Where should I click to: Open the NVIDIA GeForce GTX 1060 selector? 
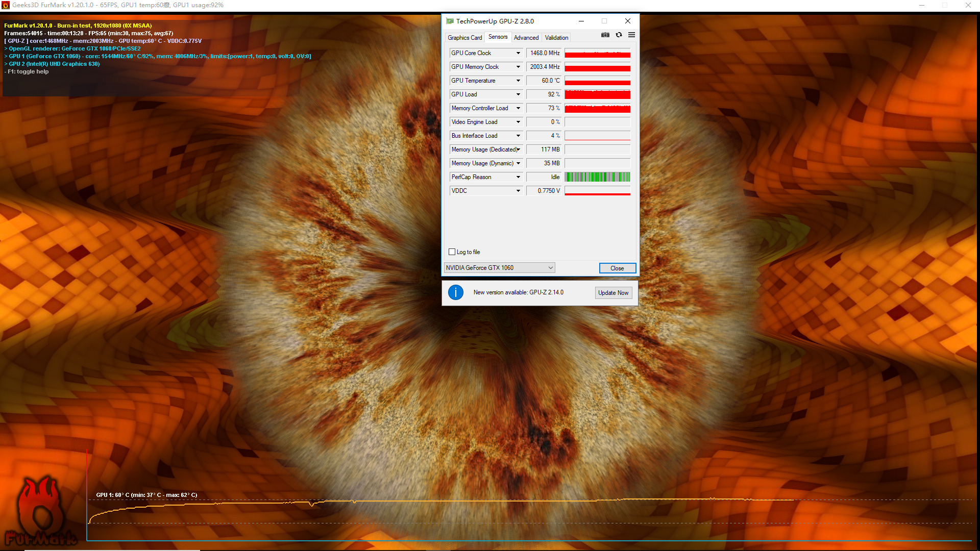(x=499, y=268)
